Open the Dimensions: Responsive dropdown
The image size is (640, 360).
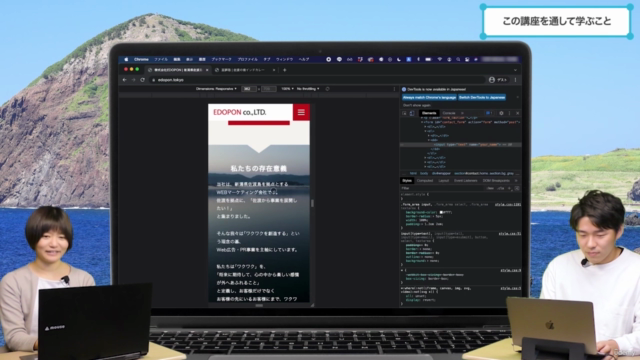click(x=216, y=89)
